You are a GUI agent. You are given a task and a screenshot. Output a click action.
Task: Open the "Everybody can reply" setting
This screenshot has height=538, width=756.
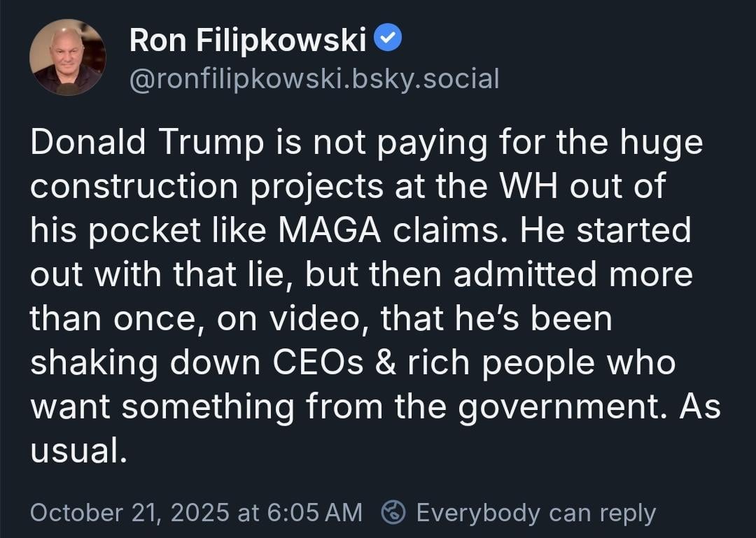tap(535, 513)
